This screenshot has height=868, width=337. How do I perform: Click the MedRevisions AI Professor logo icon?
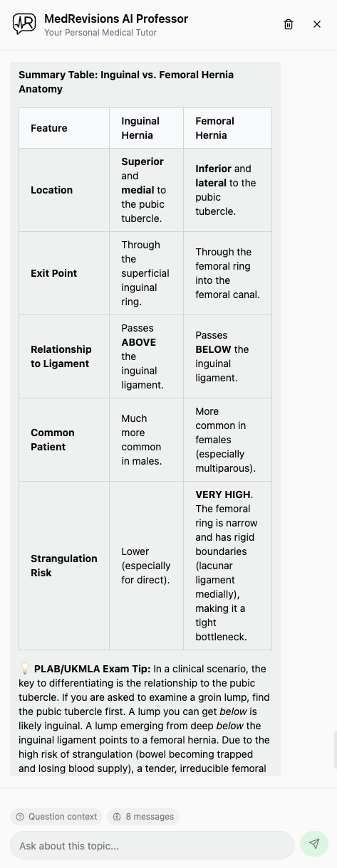click(24, 24)
